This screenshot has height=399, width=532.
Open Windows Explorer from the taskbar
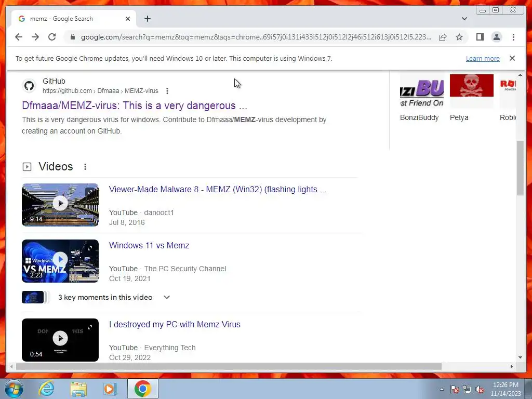click(78, 389)
